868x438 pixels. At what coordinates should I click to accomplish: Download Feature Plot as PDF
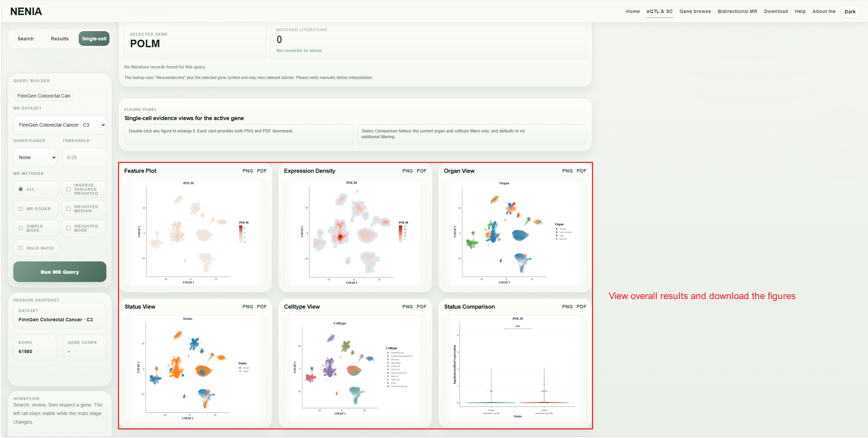tap(262, 171)
